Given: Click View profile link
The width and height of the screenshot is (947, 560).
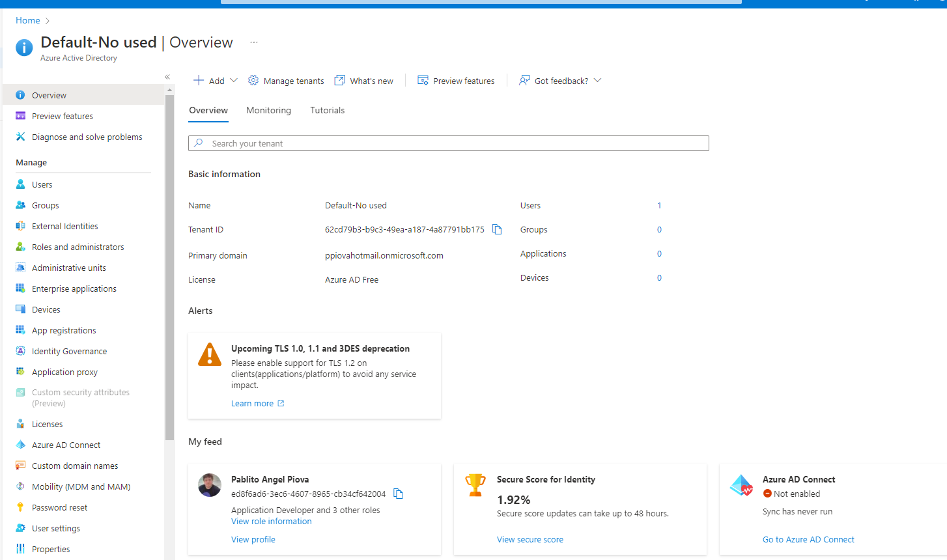Looking at the screenshot, I should click(253, 539).
